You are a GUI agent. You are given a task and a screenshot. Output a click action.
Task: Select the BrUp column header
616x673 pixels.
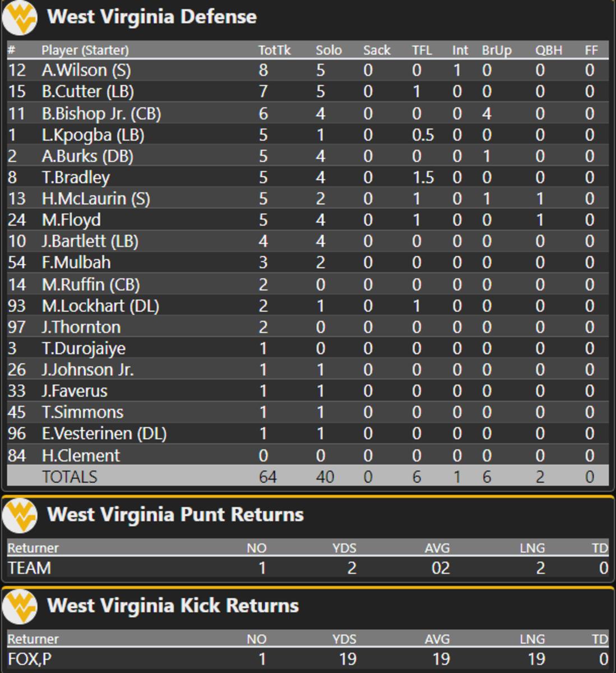496,50
